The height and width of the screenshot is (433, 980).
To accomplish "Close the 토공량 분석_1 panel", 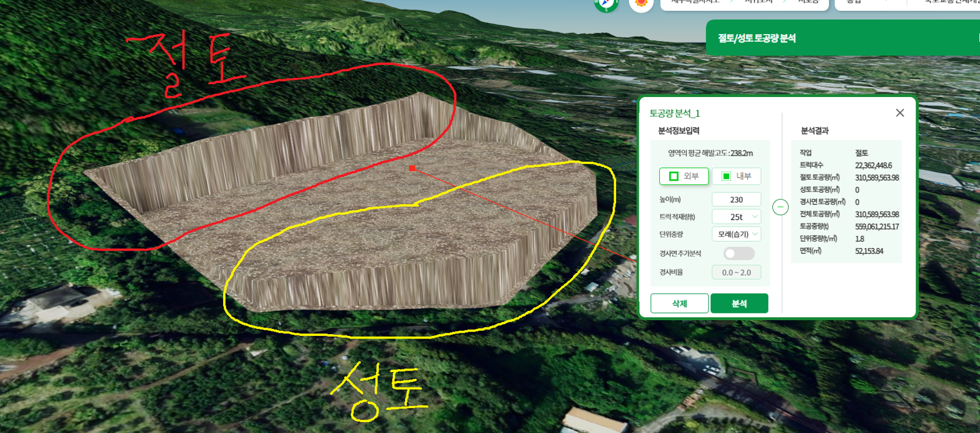I will pos(900,113).
